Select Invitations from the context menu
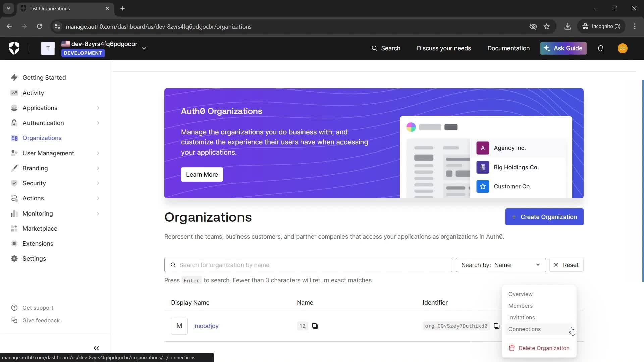This screenshot has width=644, height=362. pos(539,317)
